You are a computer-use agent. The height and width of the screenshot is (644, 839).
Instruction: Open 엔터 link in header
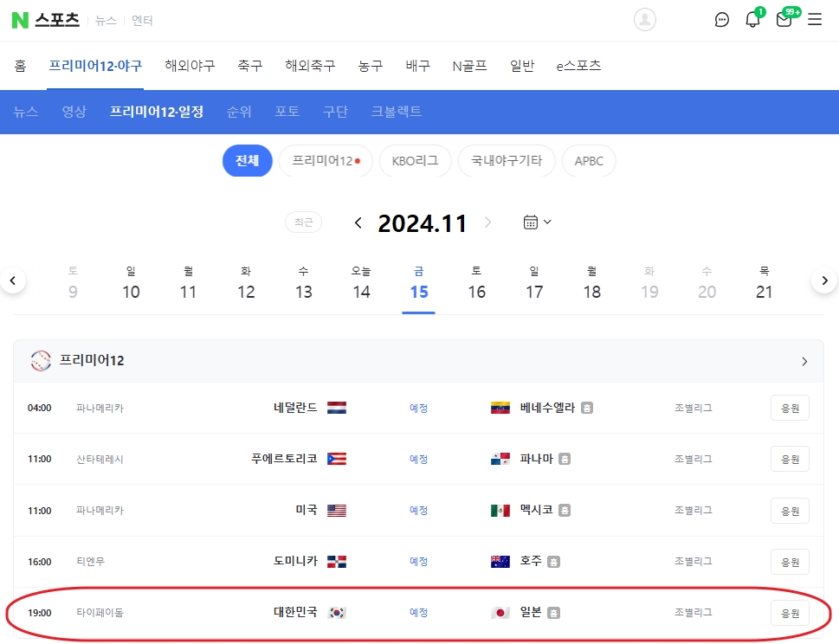point(142,20)
